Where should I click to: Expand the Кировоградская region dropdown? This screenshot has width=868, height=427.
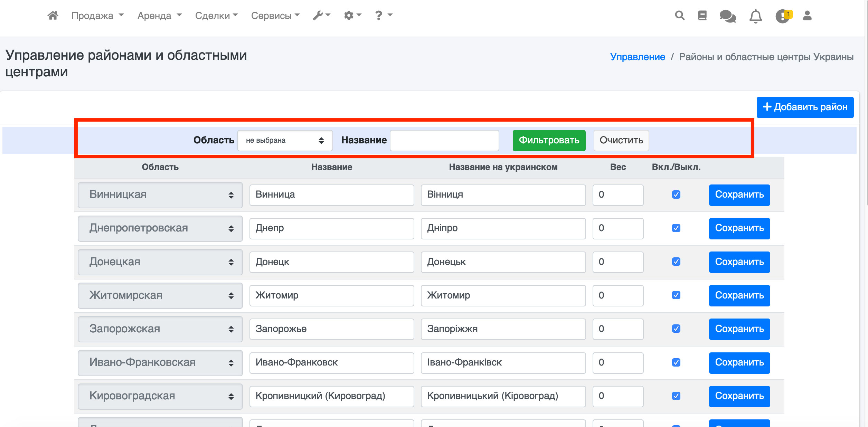(x=160, y=396)
